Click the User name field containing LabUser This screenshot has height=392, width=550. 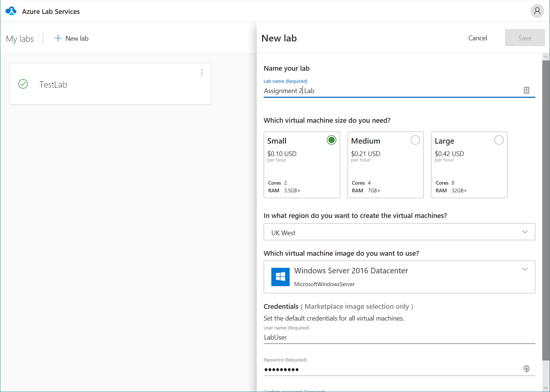(x=399, y=337)
